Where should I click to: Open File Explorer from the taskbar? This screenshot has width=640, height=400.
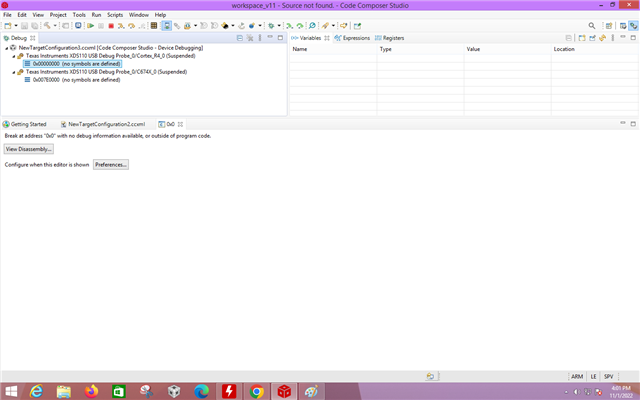tap(64, 391)
